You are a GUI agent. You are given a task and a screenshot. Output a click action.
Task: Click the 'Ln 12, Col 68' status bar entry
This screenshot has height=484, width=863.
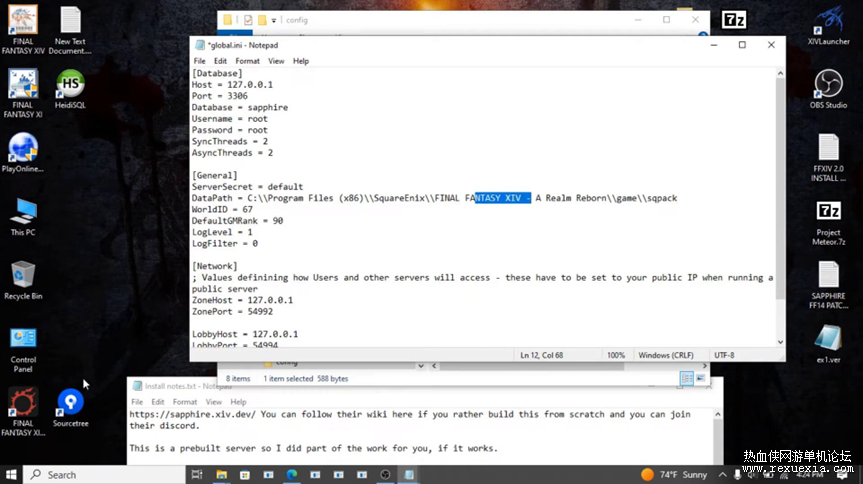coord(542,355)
